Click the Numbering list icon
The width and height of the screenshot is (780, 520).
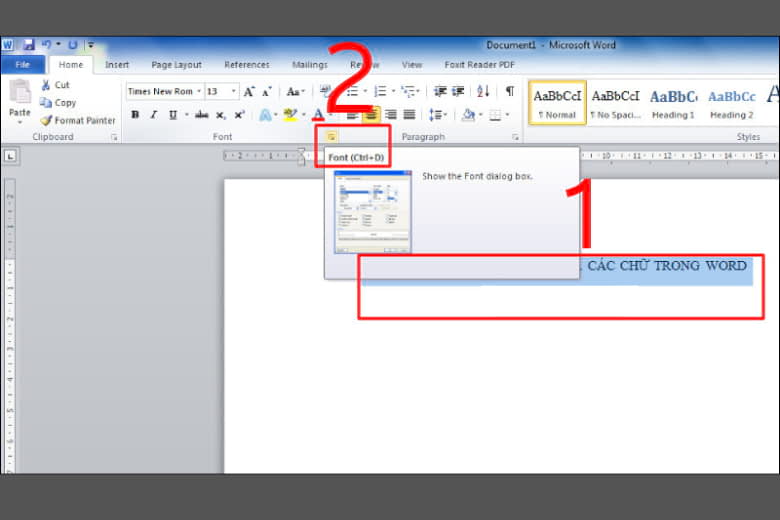point(381,92)
